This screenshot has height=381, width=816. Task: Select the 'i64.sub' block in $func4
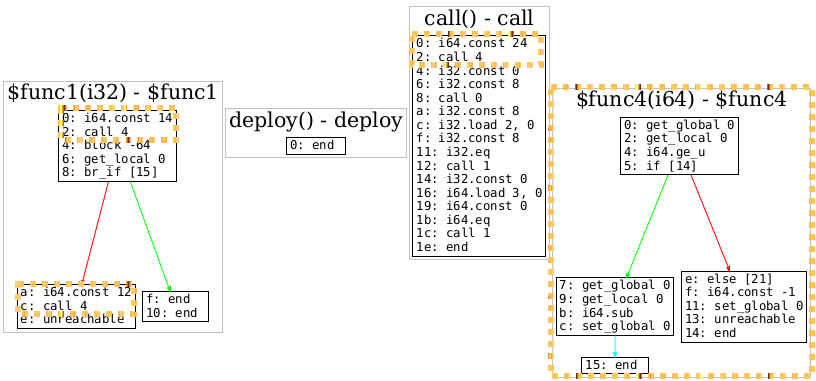pos(615,307)
